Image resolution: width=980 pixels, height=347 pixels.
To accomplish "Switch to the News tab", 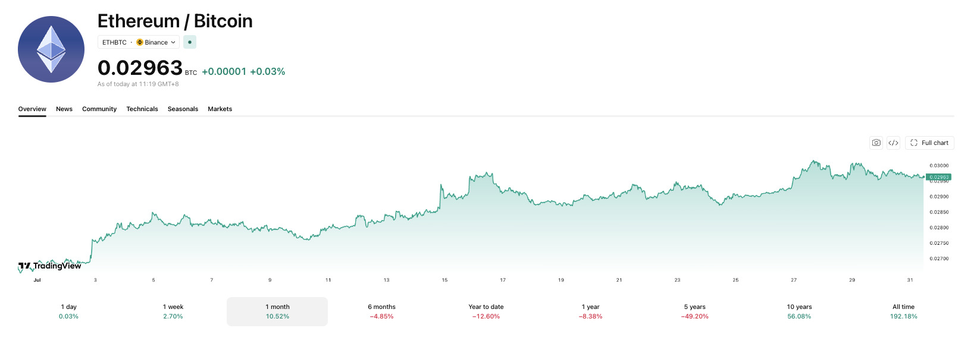I will [x=64, y=109].
